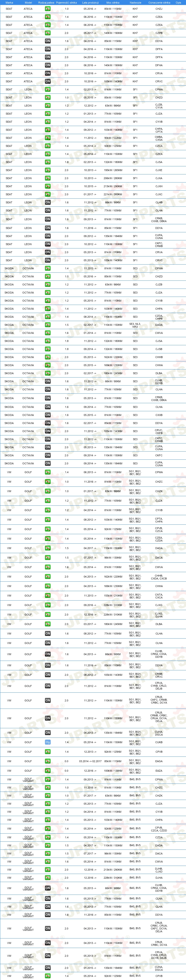The image size is (186, 980).
Task: Click diesel icon in Golf CRBB, CRVC row
Action: tap(48, 675)
